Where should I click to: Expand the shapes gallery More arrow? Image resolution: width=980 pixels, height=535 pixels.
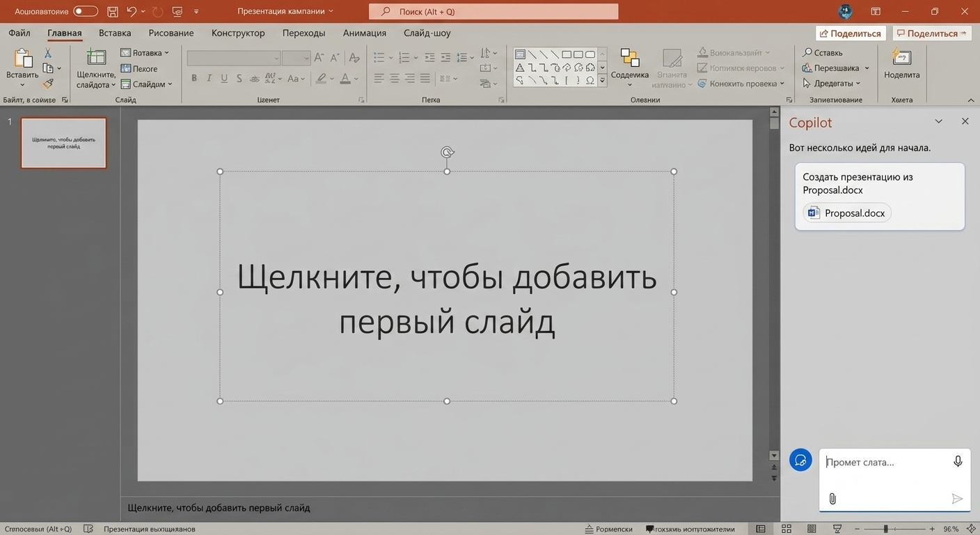click(602, 81)
